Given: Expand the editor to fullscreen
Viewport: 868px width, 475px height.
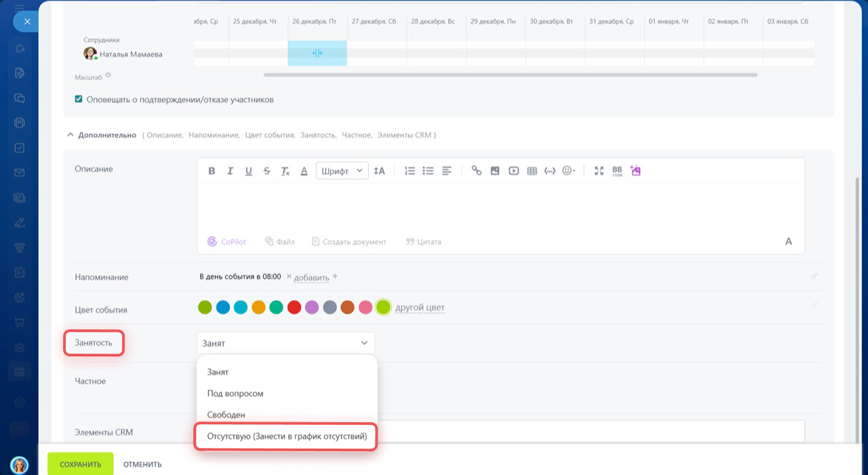Looking at the screenshot, I should pyautogui.click(x=599, y=171).
